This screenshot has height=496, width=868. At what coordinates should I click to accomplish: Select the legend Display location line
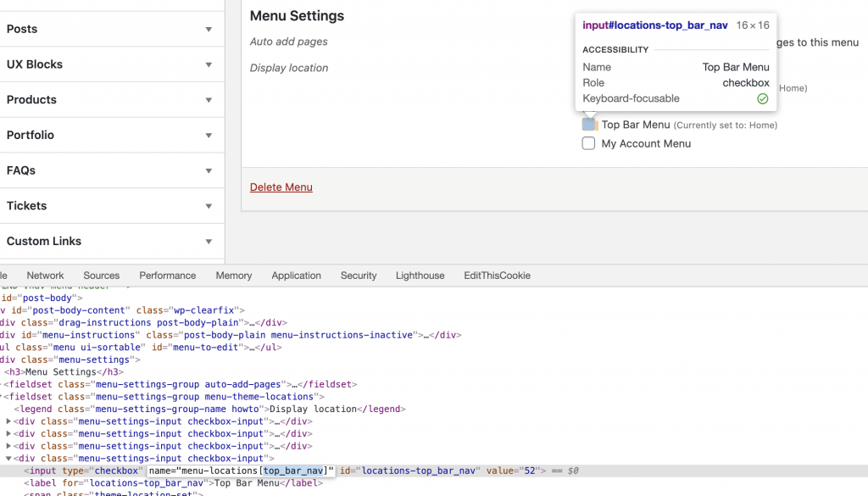[210, 409]
